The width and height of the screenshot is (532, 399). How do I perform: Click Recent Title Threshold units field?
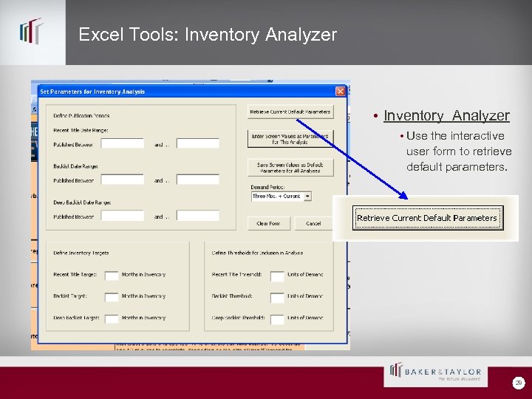click(x=277, y=276)
